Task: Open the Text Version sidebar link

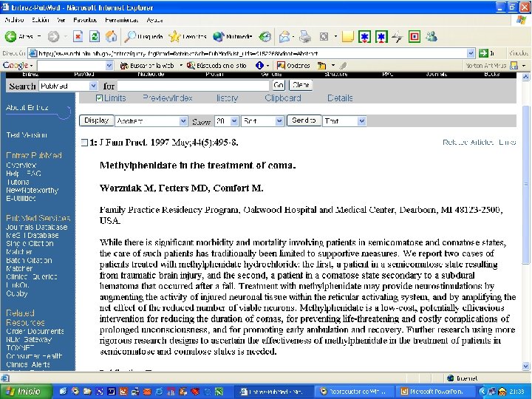Action: point(27,135)
